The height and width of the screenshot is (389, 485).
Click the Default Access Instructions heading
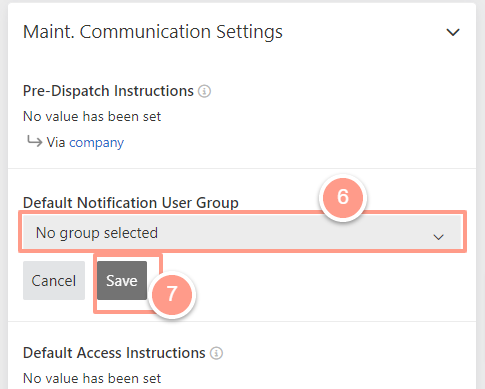click(114, 353)
